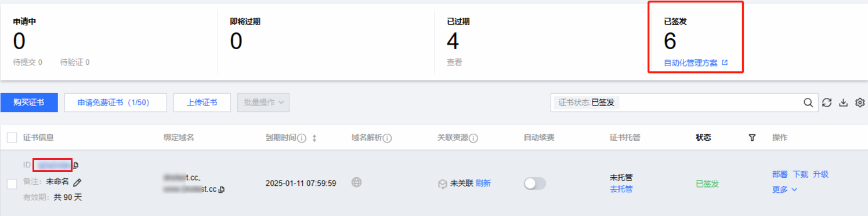Refresh the certificate list with the refresh icon
The image size is (868, 216).
[827, 102]
